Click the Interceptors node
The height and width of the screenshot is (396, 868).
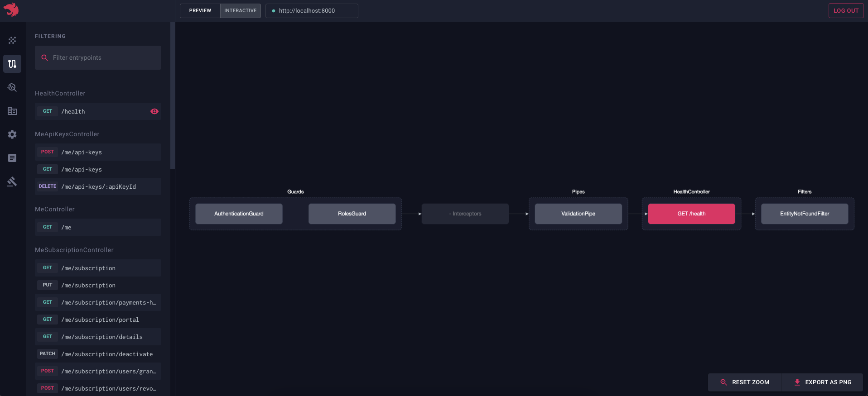[465, 214]
